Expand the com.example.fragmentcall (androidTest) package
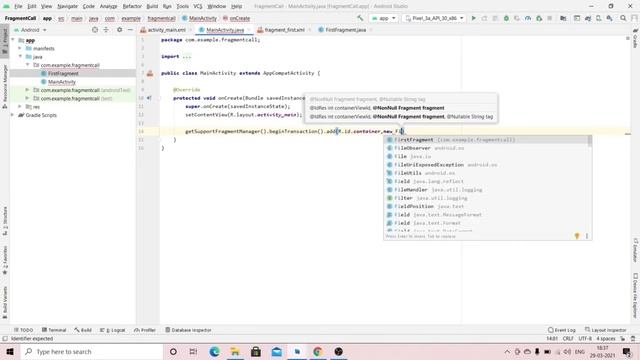This screenshot has width=640, height=360. [27, 90]
